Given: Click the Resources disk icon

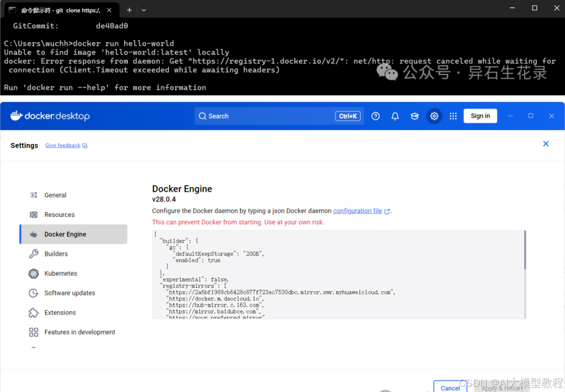Looking at the screenshot, I should 34,215.
